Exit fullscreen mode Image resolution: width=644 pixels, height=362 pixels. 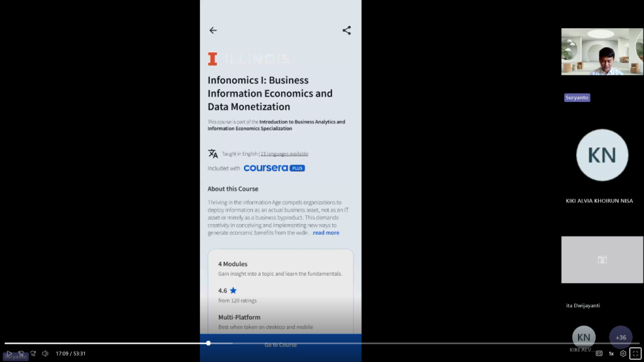point(635,353)
